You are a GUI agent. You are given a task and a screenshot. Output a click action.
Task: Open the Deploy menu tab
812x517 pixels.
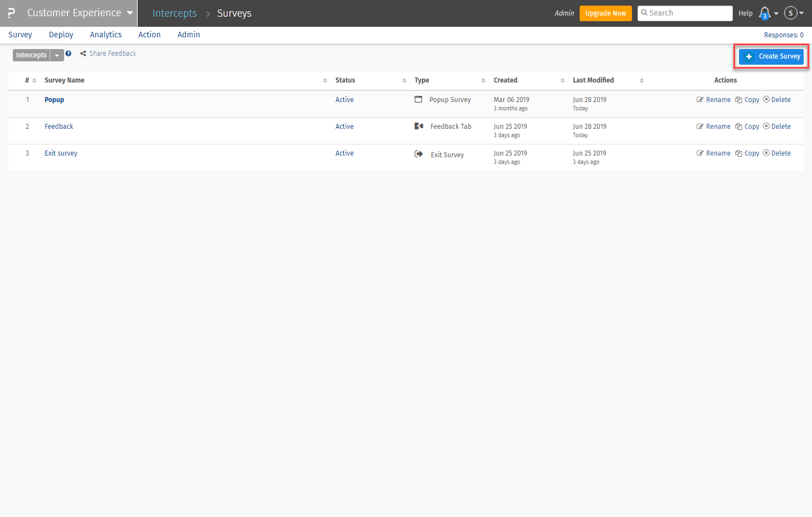(x=61, y=35)
